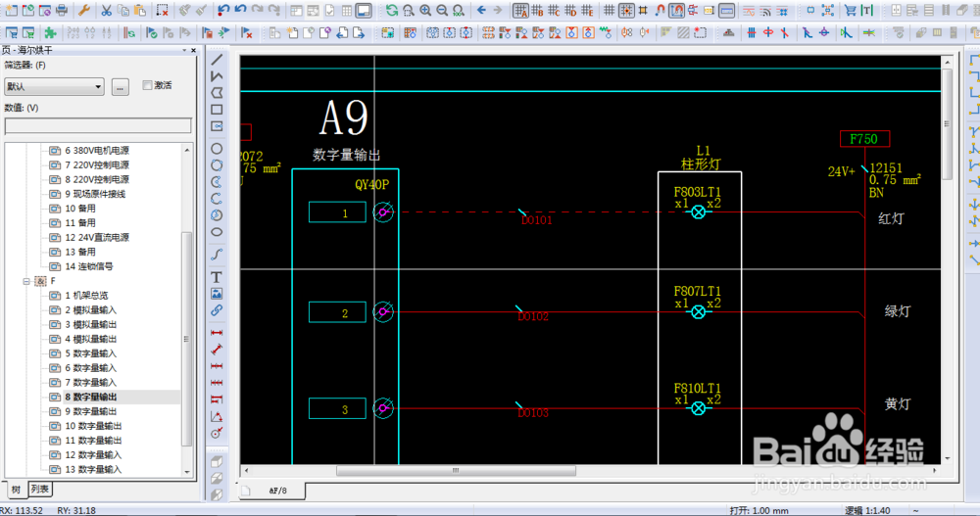Select the Rectangle drawing tool
Image resolution: width=980 pixels, height=516 pixels.
point(217,110)
